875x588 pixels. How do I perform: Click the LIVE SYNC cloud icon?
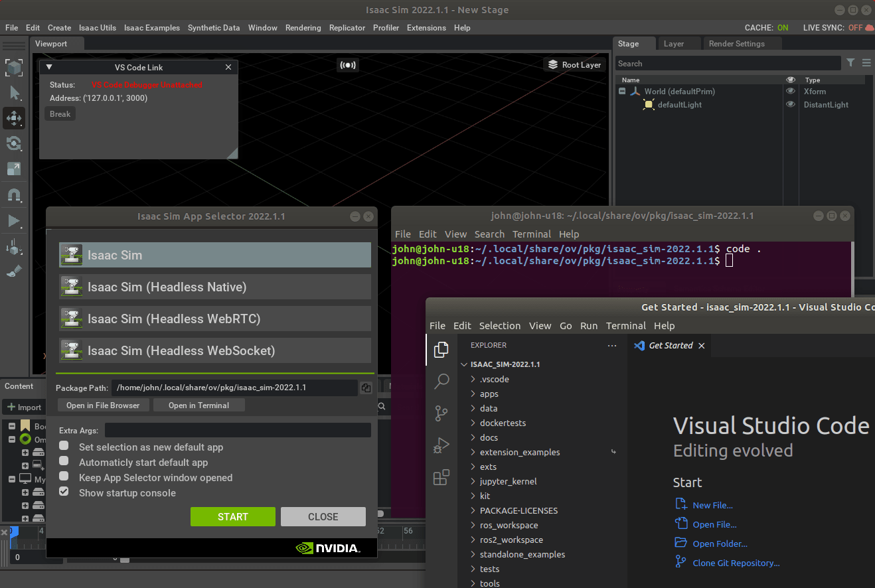(870, 27)
